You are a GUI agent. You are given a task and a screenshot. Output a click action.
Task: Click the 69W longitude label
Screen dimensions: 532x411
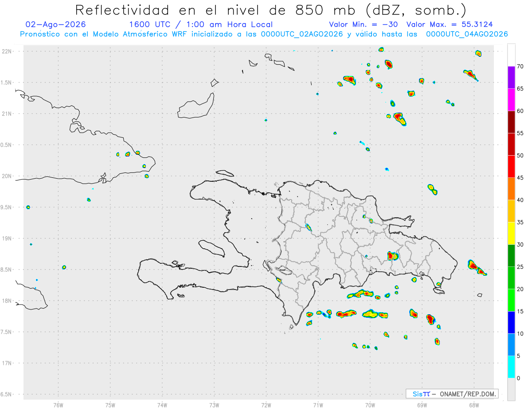tap(422, 404)
